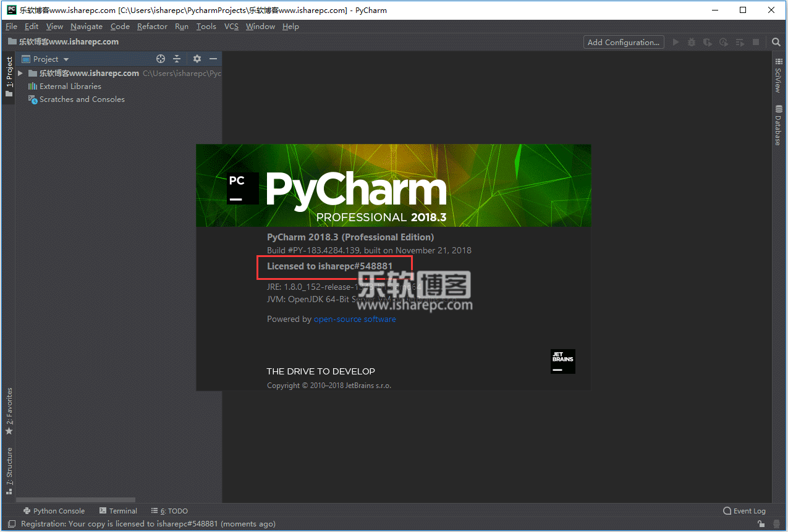
Task: Click the Run play icon
Action: tap(676, 42)
